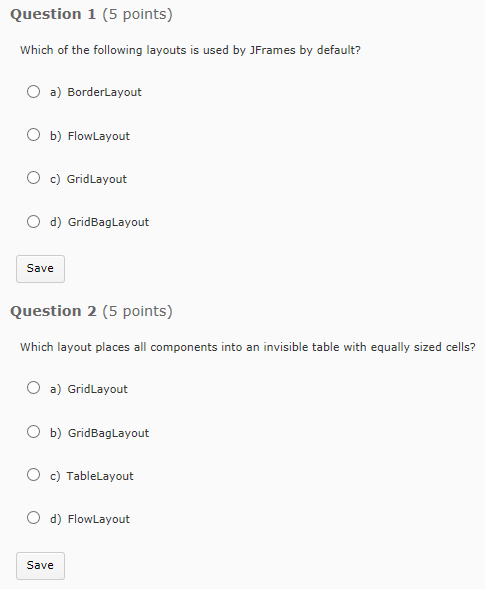Mark GridBagLayout radio button in Question 1
485x589 pixels.
tap(33, 221)
